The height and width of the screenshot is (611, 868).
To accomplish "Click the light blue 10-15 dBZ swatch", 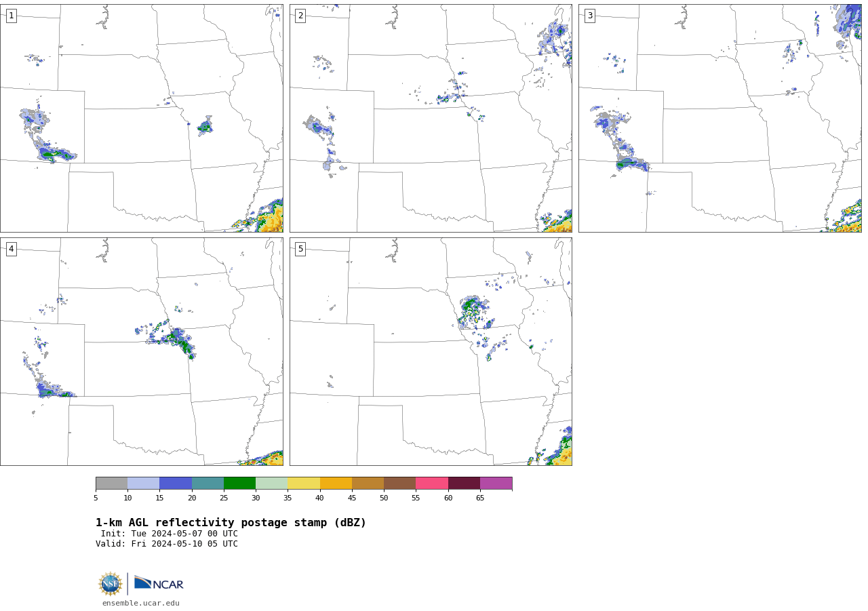I will click(x=144, y=484).
